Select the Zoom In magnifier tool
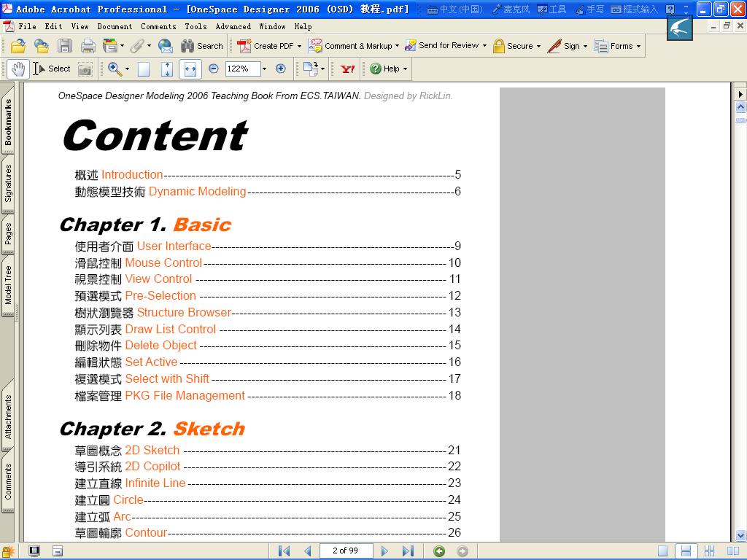747x560 pixels. [115, 69]
